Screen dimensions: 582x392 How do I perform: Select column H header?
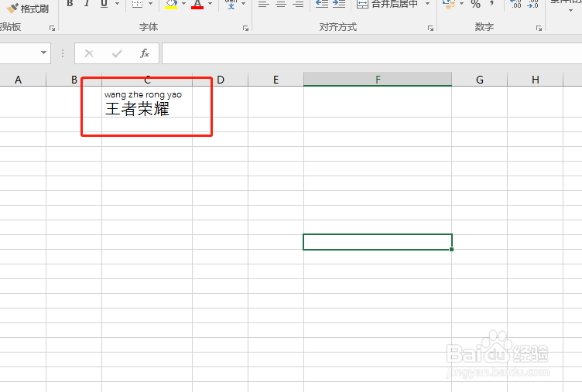[536, 80]
